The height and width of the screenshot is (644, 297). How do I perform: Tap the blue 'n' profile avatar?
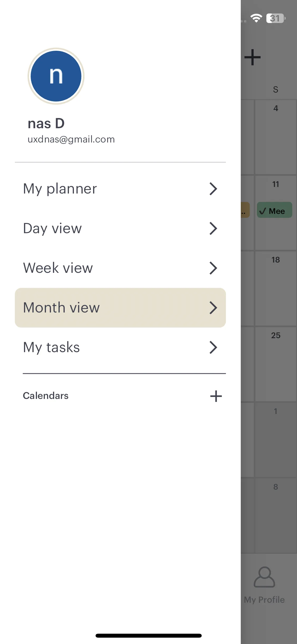click(x=56, y=76)
